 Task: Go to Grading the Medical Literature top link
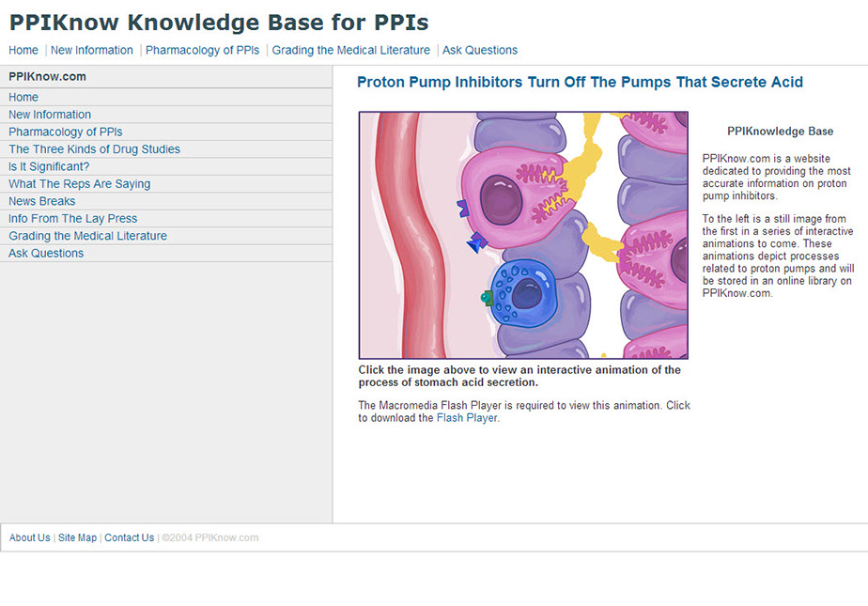[350, 51]
